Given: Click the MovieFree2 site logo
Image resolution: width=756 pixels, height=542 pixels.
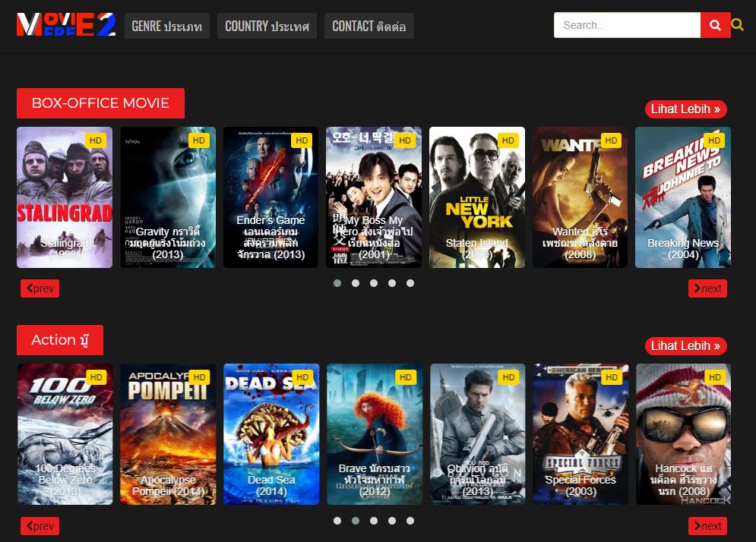Looking at the screenshot, I should tap(66, 24).
